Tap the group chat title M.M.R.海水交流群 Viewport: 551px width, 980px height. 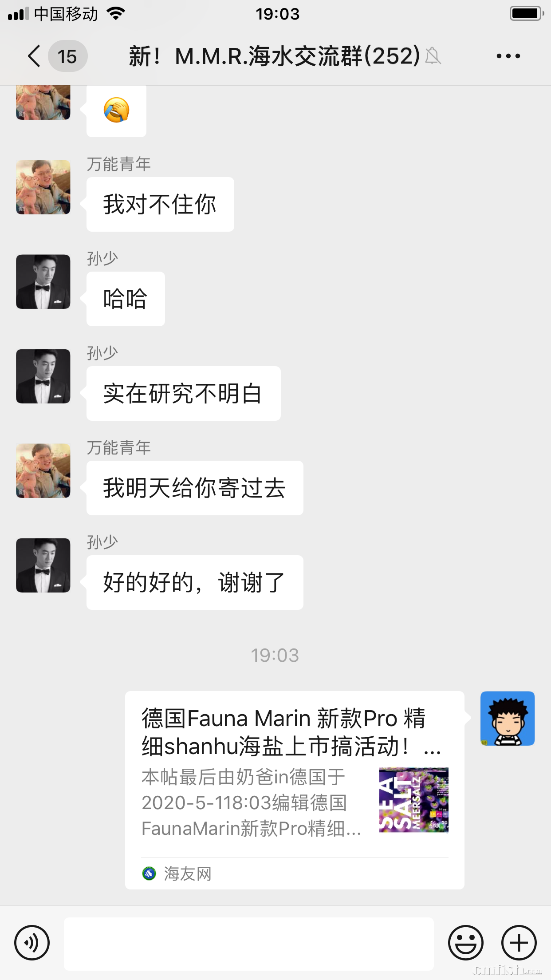pyautogui.click(x=274, y=56)
